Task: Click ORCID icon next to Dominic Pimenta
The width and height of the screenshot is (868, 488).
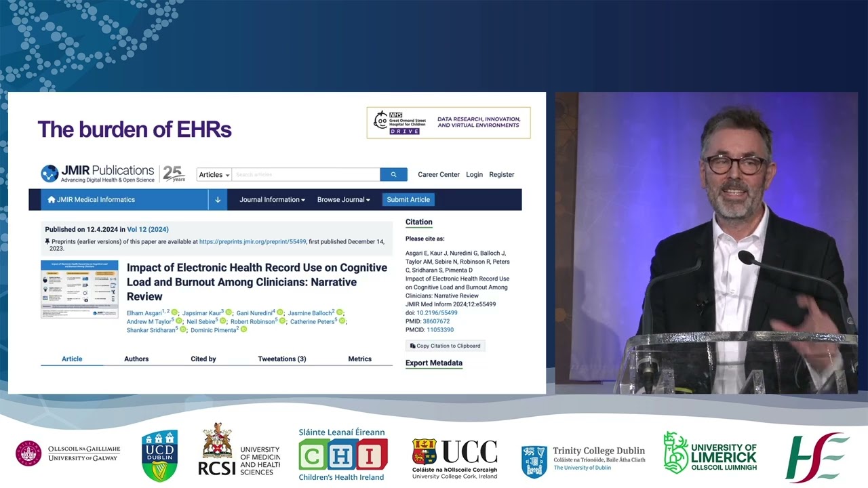Action: point(243,329)
